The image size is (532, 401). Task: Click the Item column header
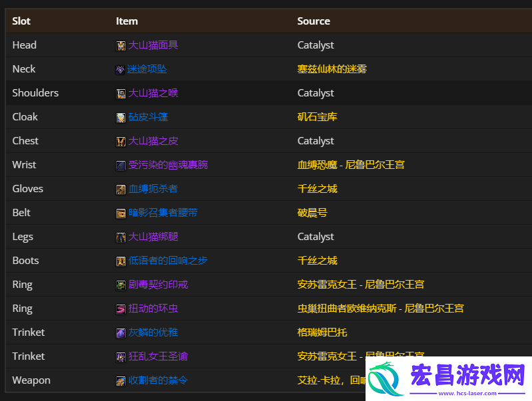(x=127, y=21)
